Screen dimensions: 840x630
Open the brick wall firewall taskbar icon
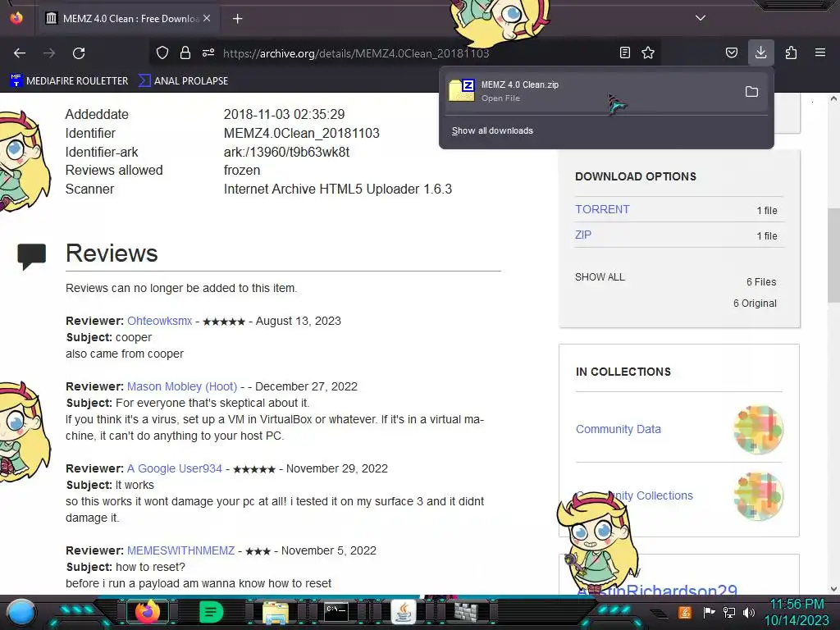[x=465, y=612]
